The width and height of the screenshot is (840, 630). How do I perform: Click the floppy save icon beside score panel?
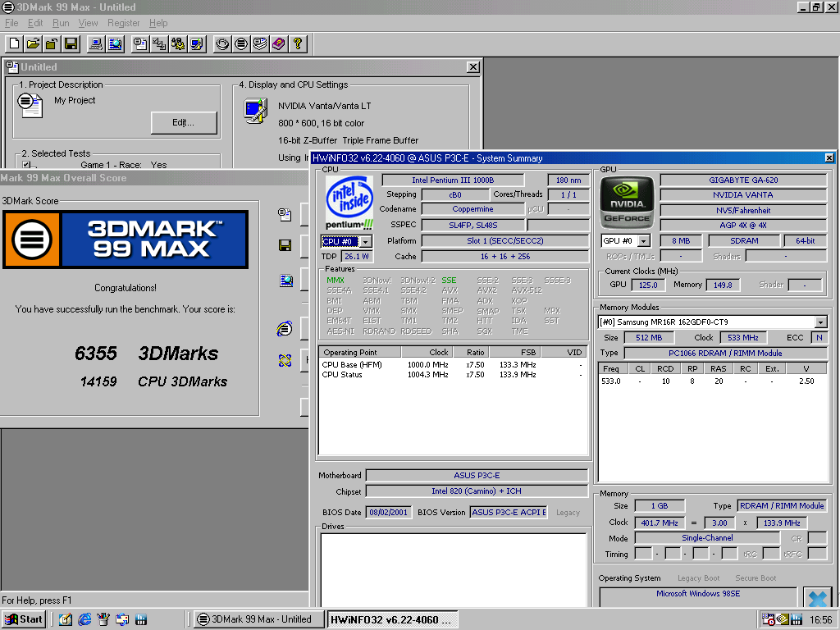tap(285, 245)
